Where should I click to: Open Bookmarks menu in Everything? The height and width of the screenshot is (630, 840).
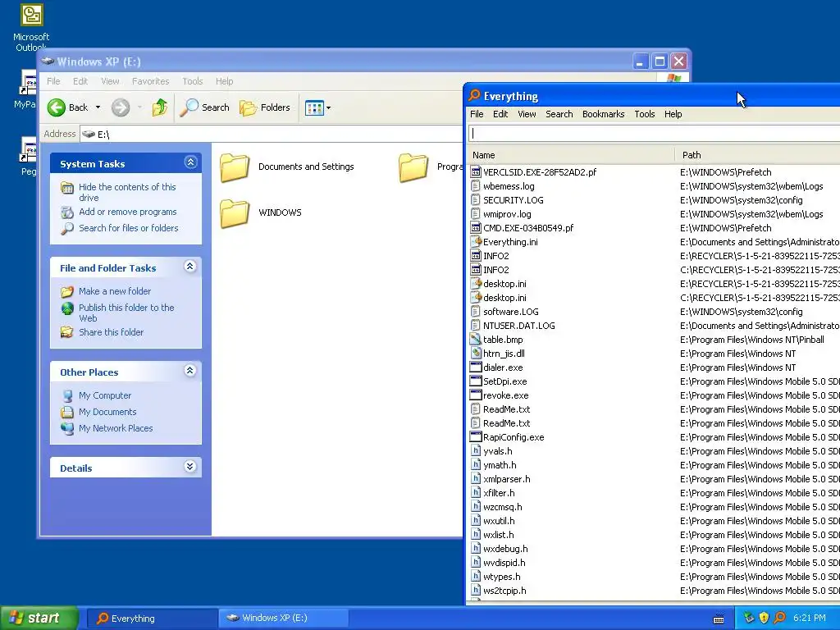pos(603,113)
